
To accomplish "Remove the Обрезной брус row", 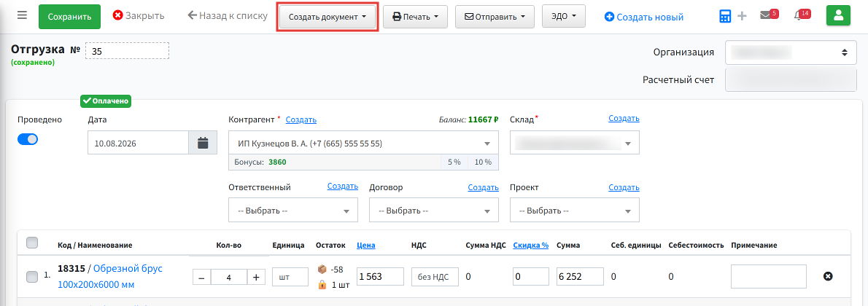I will (x=828, y=276).
